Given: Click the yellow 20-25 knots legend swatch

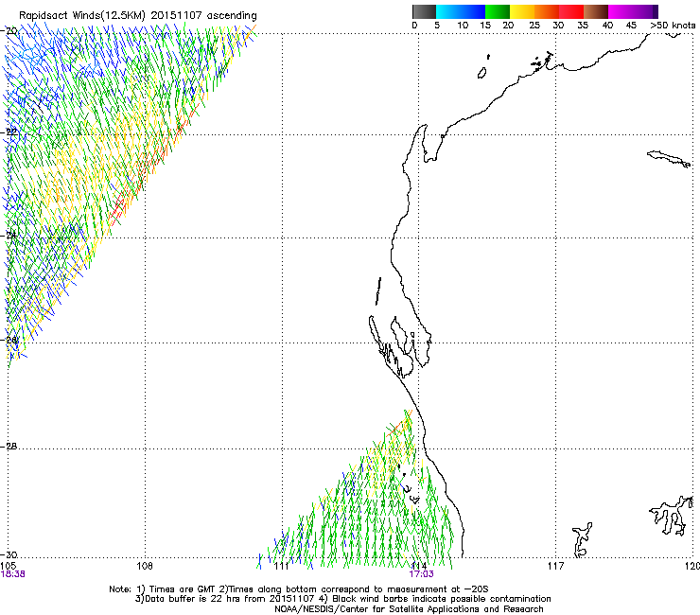Looking at the screenshot, I should point(522,11).
